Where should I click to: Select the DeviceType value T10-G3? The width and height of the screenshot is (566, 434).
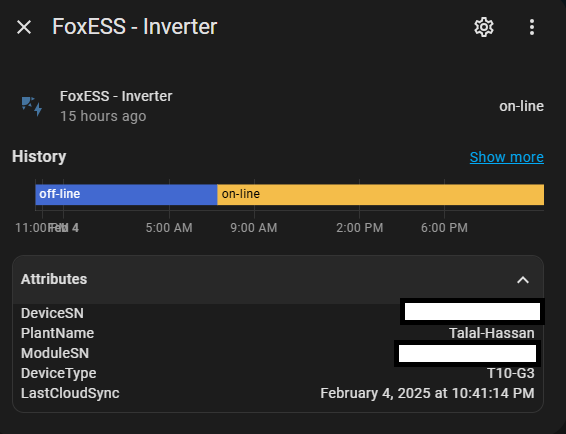(x=511, y=373)
